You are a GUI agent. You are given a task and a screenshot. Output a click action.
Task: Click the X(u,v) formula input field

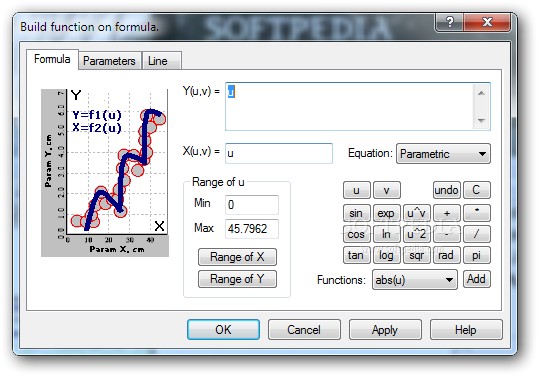pos(279,153)
